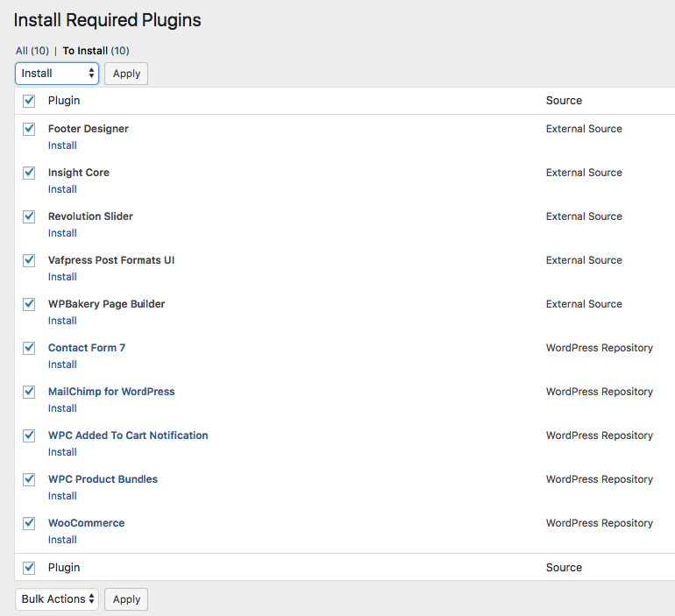Image resolution: width=675 pixels, height=616 pixels.
Task: Open WPC Added To Cart Notification link
Action: pos(128,435)
